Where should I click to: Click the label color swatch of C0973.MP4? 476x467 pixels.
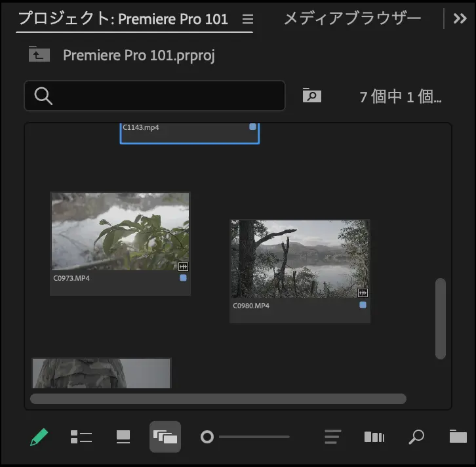click(183, 278)
